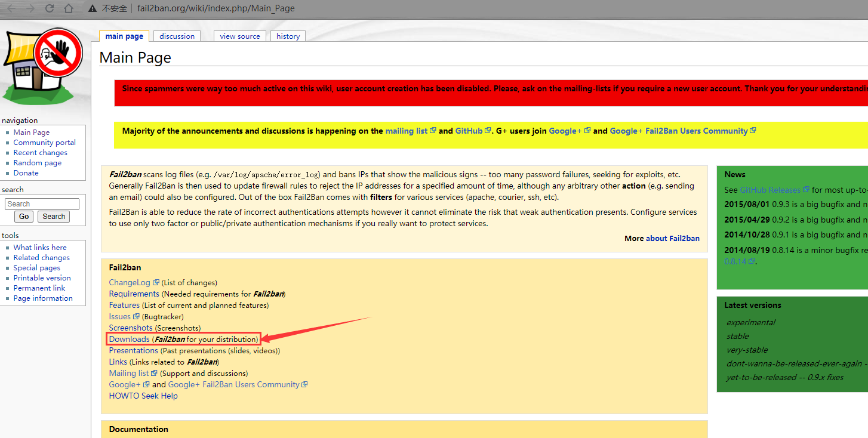Open Printable version link
868x438 pixels.
tap(42, 278)
